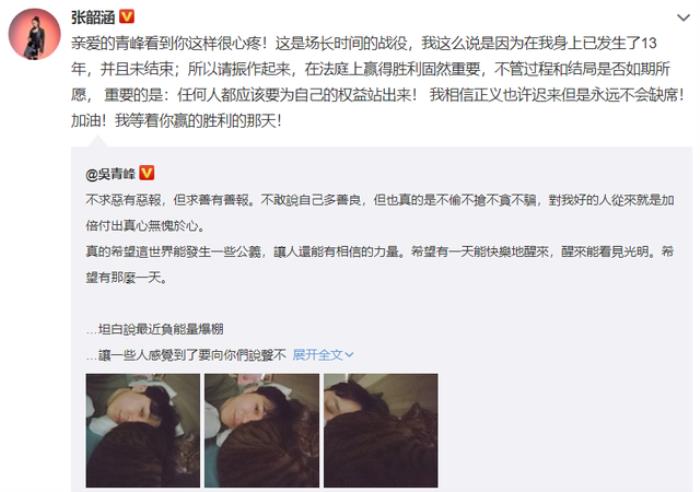Click the sentence 我相信正义也许迟来但是永远不会缺席
700x492 pixels.
(556, 95)
